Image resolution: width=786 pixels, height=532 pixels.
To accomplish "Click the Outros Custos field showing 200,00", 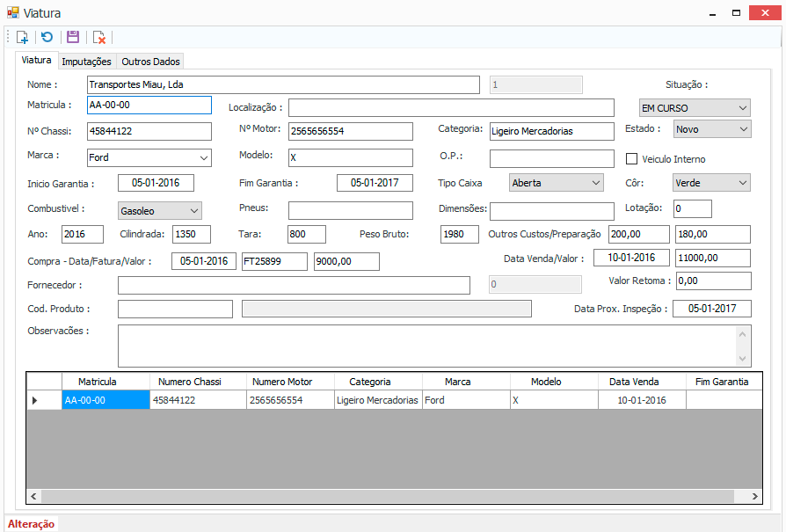I will pyautogui.click(x=639, y=234).
